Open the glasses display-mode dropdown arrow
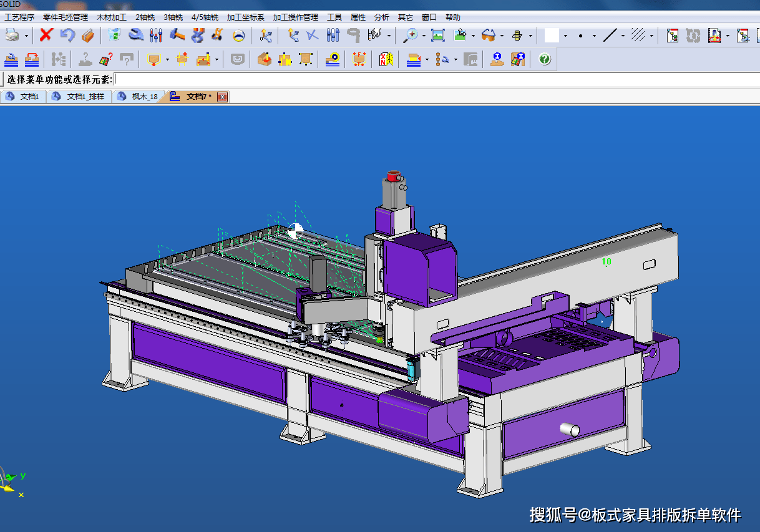The image size is (760, 532). [502, 36]
